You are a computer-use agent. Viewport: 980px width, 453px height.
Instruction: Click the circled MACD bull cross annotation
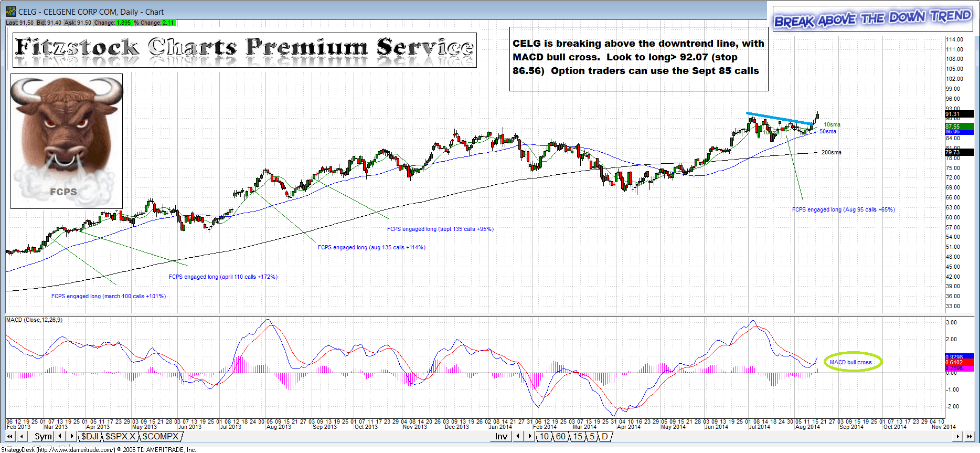pos(853,362)
